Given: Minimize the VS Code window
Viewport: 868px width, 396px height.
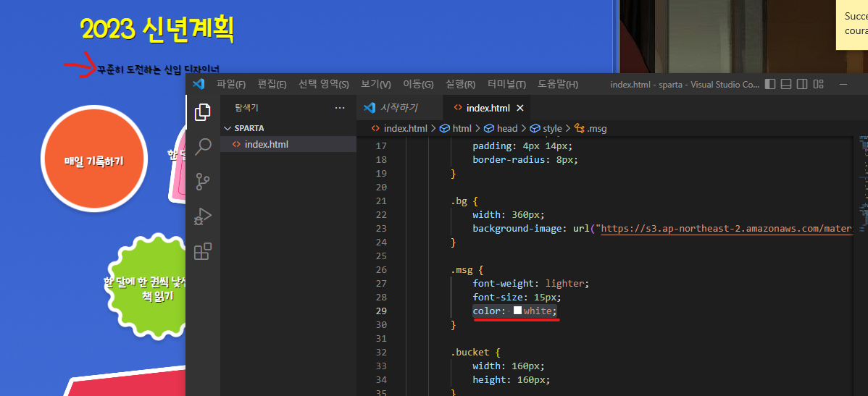Looking at the screenshot, I should pyautogui.click(x=843, y=84).
